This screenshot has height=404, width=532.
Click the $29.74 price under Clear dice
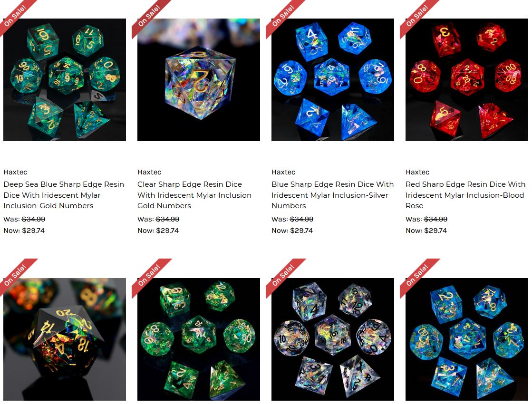pos(167,231)
